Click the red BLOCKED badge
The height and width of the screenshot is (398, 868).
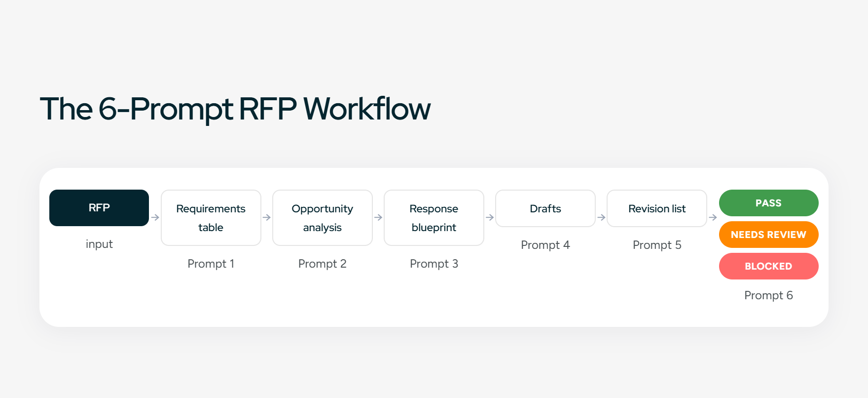[769, 266]
